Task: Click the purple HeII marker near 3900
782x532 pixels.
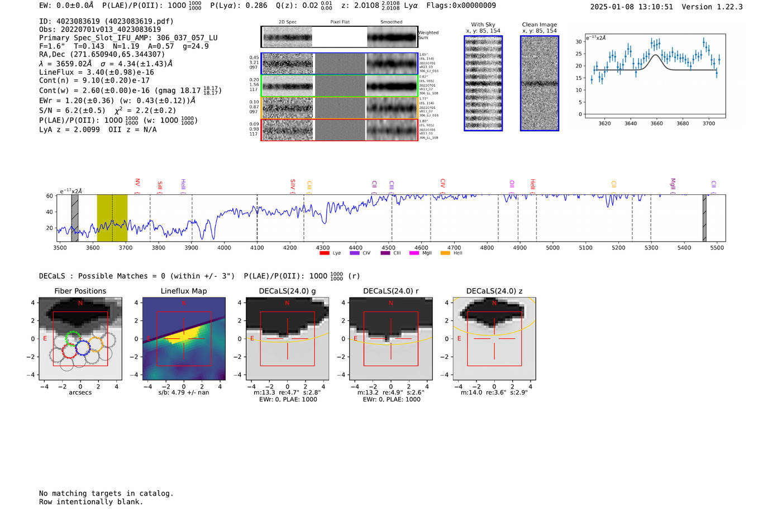Action: [183, 185]
